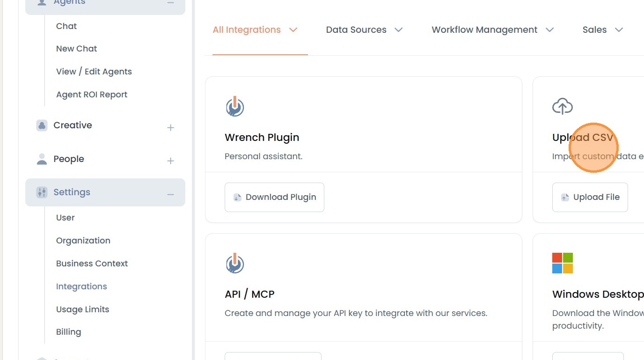Collapse the Settings section minus
The width and height of the screenshot is (644, 360).
170,194
